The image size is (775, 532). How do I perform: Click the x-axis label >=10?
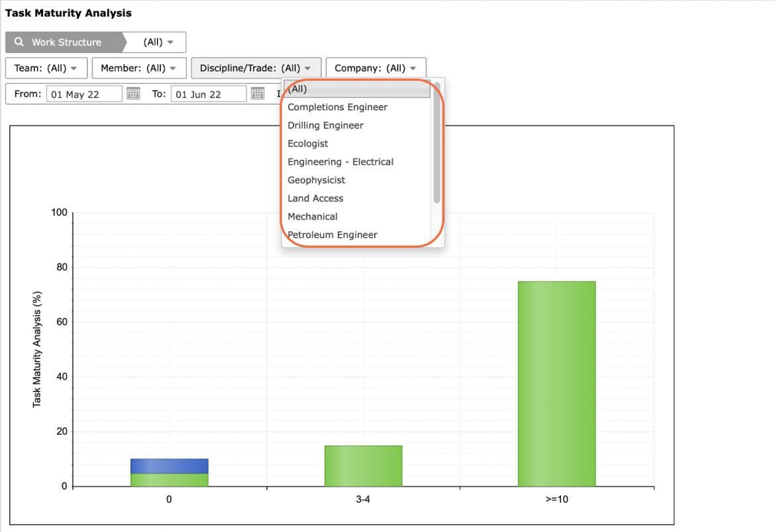point(557,500)
